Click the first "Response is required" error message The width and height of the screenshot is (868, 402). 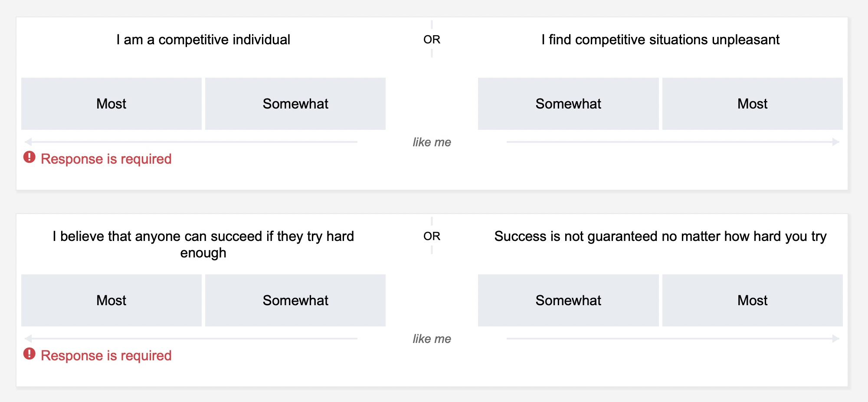(106, 159)
